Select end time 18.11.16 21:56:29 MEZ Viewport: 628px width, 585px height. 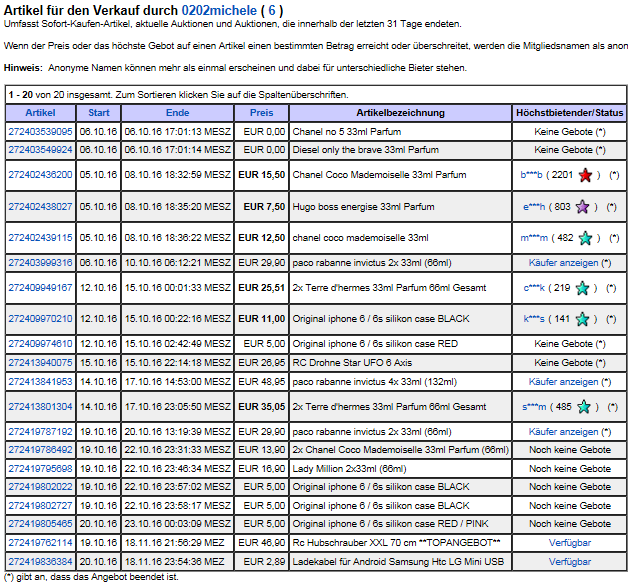point(174,543)
